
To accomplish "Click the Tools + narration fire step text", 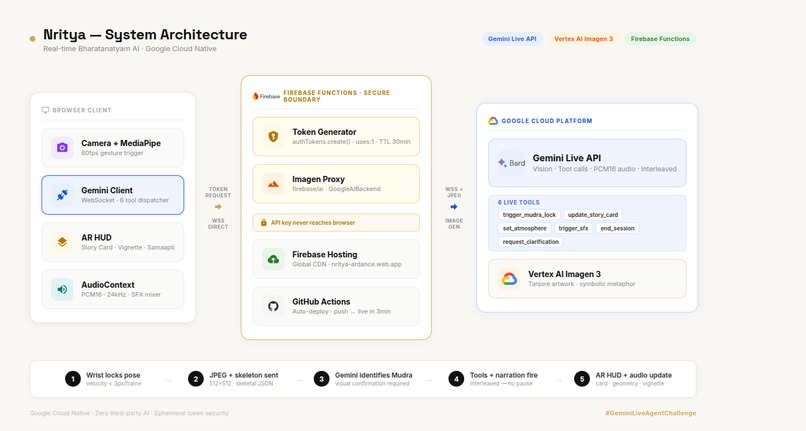I will tap(504, 375).
